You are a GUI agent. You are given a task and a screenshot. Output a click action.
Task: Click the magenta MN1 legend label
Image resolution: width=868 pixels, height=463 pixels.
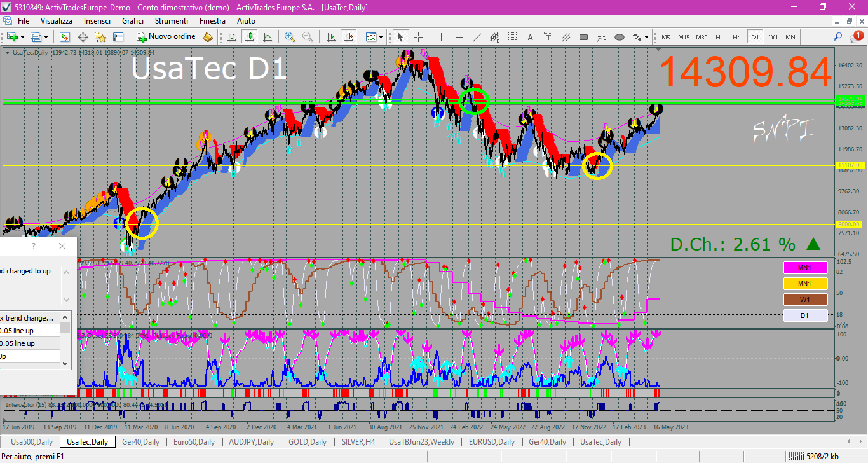coord(805,268)
